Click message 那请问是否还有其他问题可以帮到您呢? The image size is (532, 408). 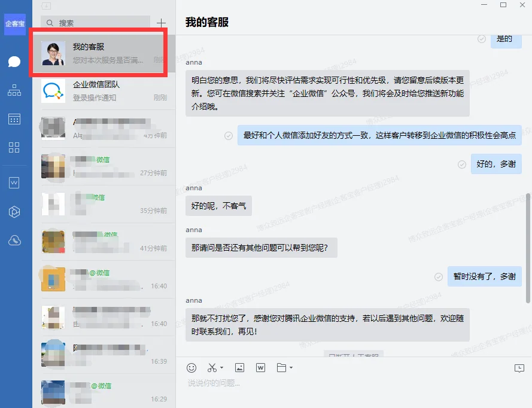[x=262, y=248]
